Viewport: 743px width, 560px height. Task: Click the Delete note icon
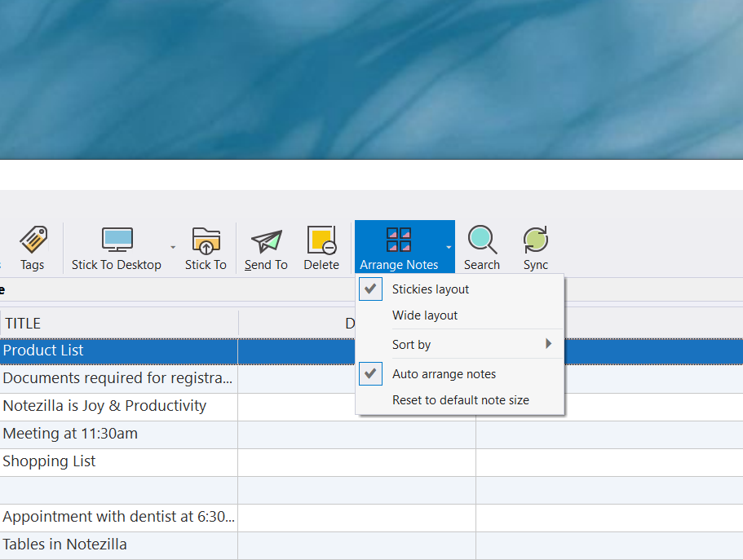coord(321,239)
